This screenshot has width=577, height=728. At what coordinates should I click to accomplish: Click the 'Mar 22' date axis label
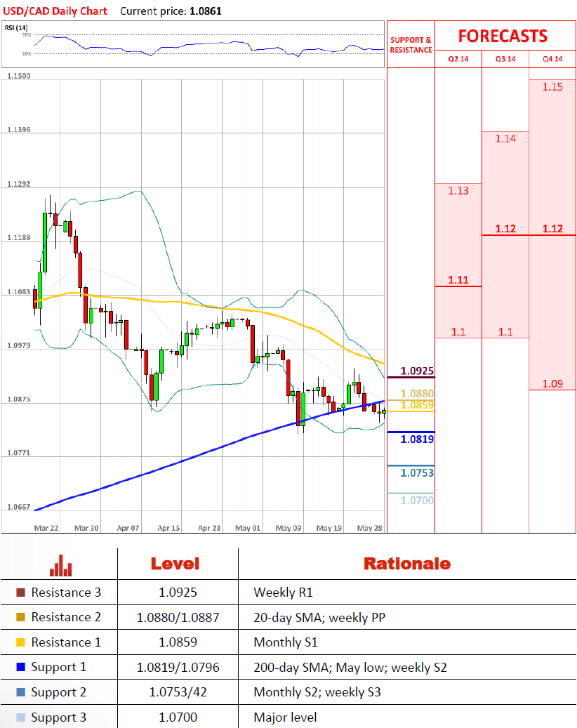46,528
